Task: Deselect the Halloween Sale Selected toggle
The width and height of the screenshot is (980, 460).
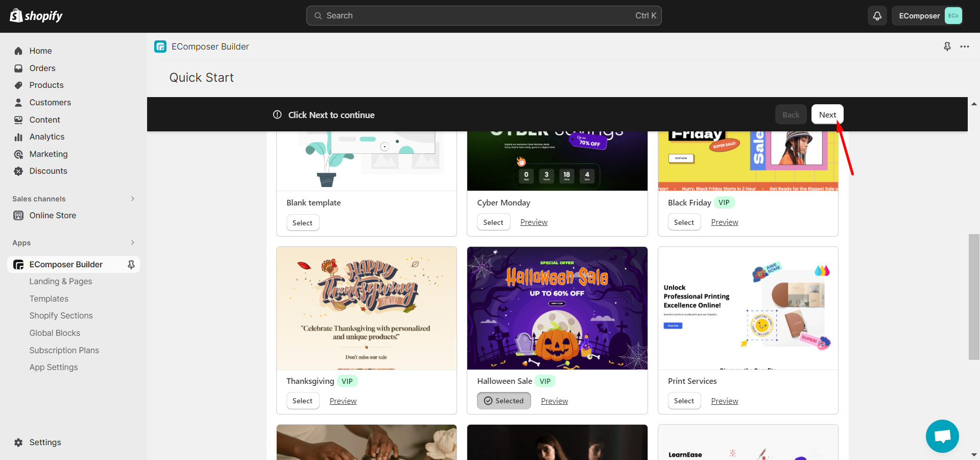Action: point(504,401)
